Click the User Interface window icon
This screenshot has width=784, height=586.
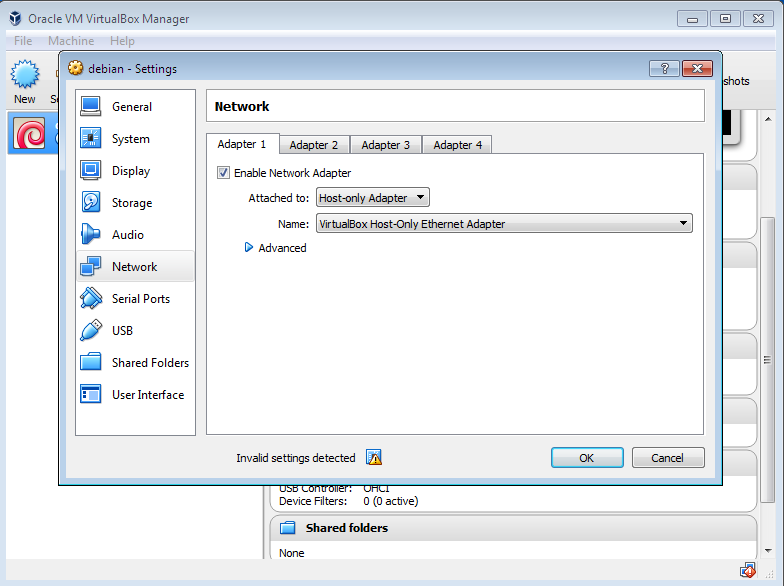click(x=90, y=394)
